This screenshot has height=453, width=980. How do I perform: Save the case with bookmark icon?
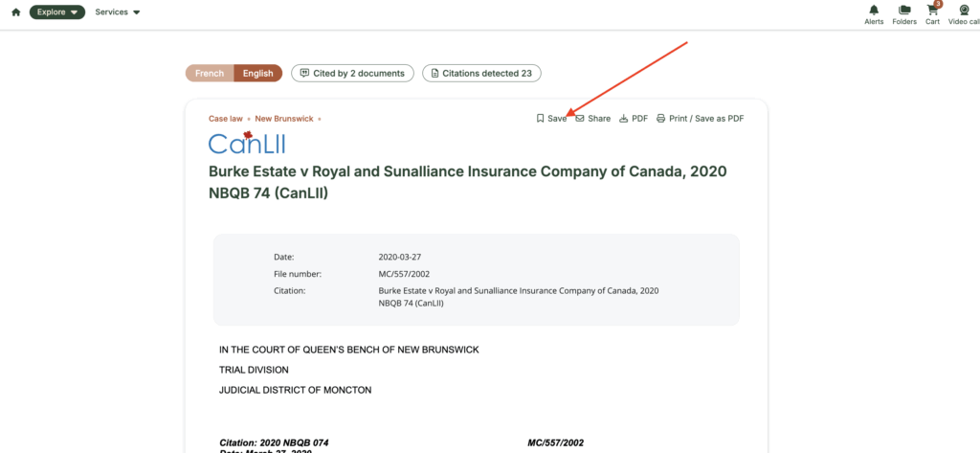[x=551, y=118]
